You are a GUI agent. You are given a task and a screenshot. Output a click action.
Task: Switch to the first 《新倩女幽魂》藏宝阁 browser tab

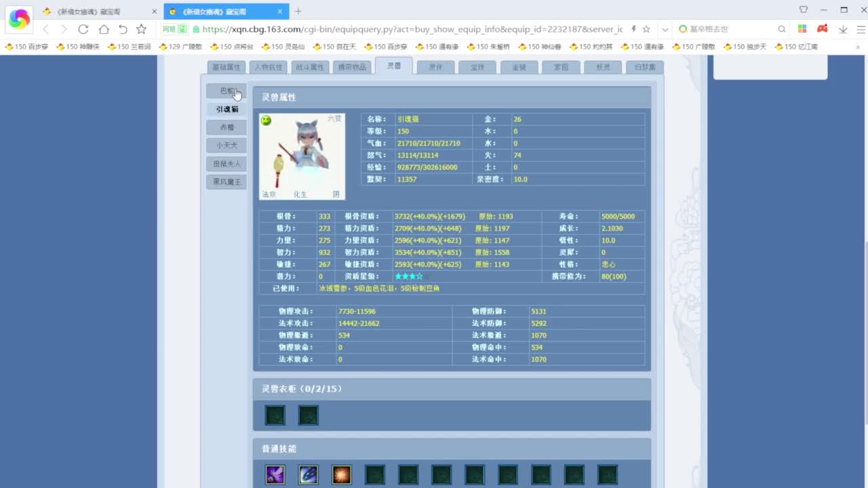tap(97, 12)
